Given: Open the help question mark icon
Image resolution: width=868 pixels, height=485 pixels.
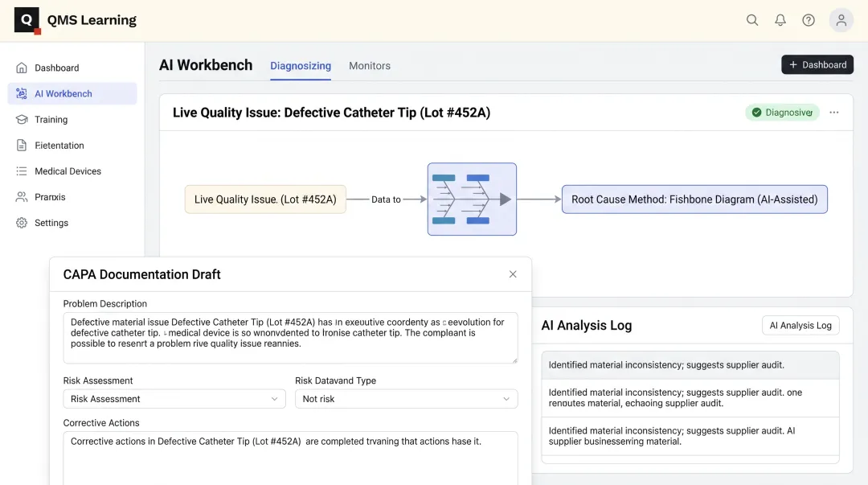Looking at the screenshot, I should click(x=809, y=20).
